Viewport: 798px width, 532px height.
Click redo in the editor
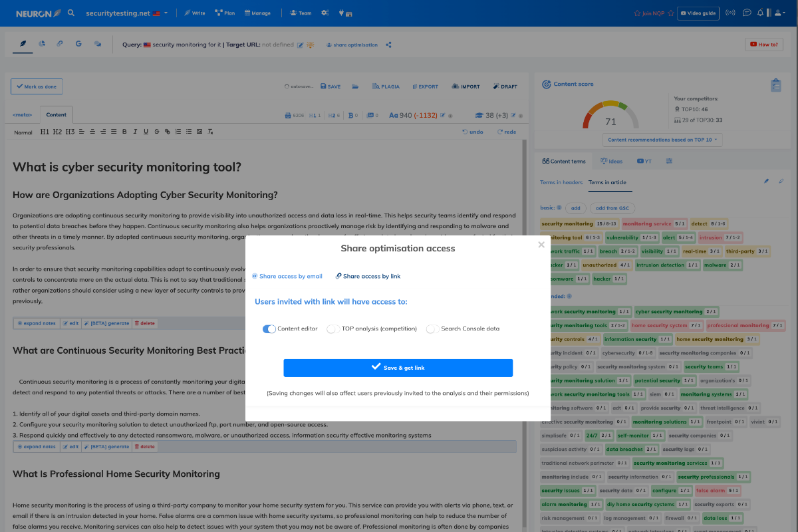coord(507,132)
